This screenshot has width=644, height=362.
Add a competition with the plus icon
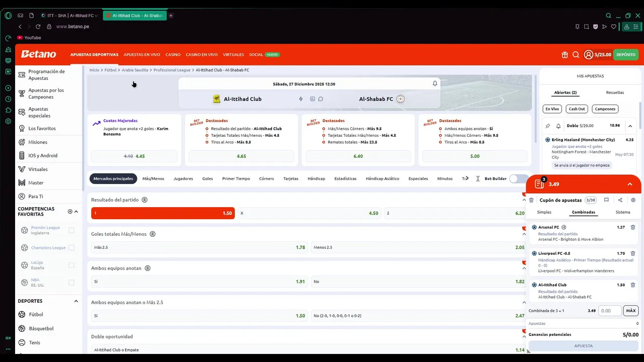[x=70, y=212]
